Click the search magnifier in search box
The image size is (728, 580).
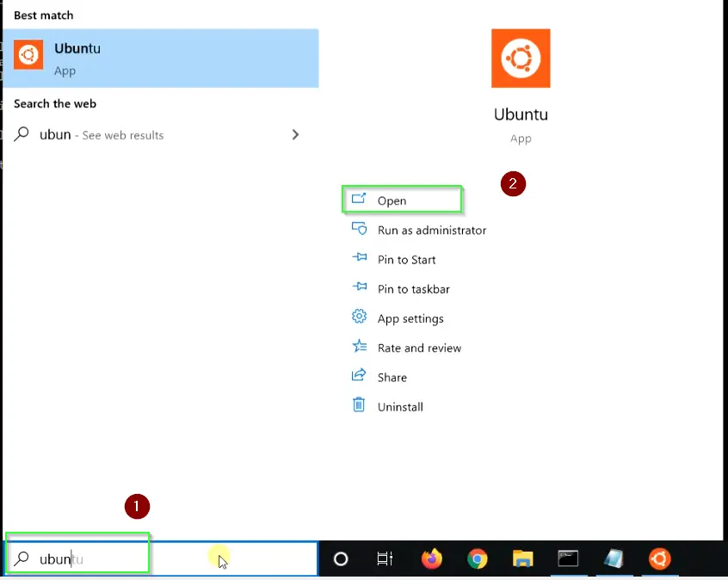22,558
